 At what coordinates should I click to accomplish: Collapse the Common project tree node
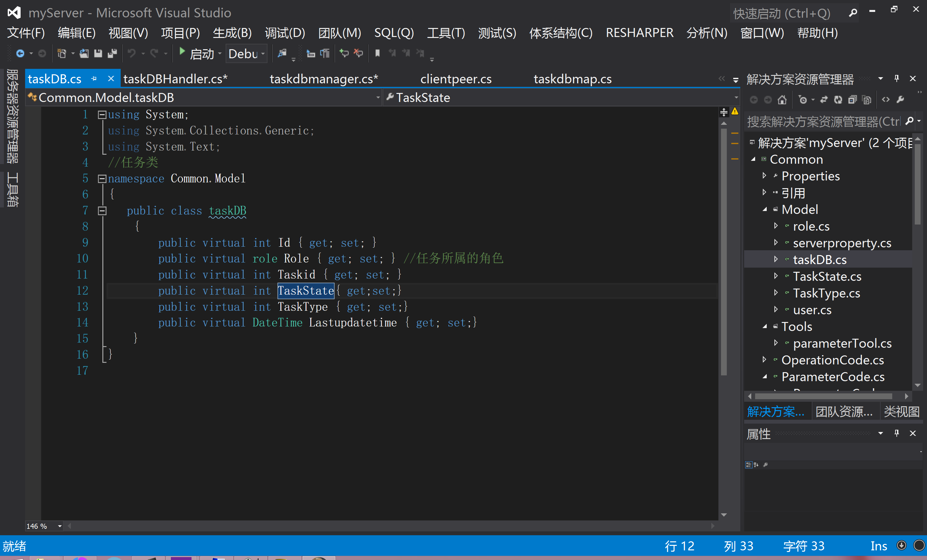(753, 159)
